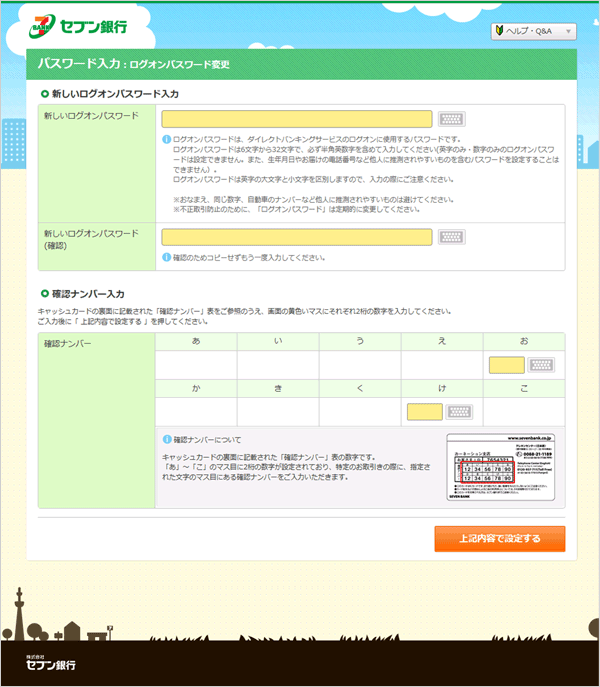Open the ヘルプ・Q&A dropdown menu
Screen dimensions: 600x687
coord(534,32)
